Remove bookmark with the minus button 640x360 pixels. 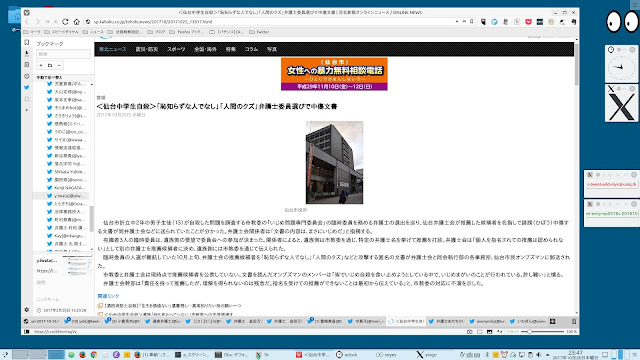click(59, 65)
